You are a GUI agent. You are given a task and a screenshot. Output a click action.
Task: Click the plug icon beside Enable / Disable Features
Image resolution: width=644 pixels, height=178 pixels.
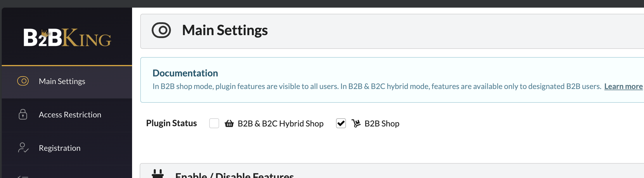[x=158, y=174]
